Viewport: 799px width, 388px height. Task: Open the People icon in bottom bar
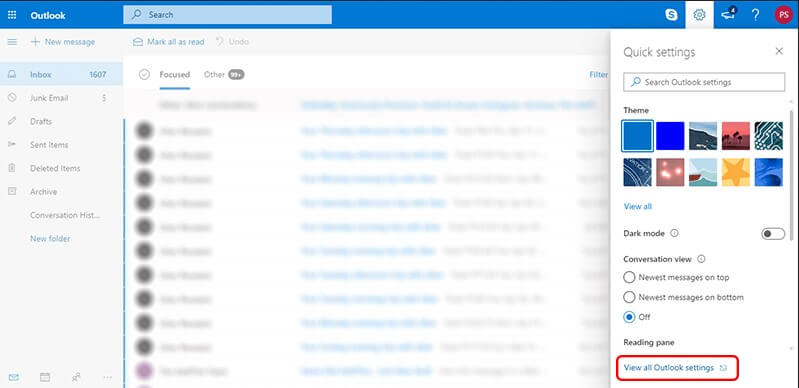76,377
